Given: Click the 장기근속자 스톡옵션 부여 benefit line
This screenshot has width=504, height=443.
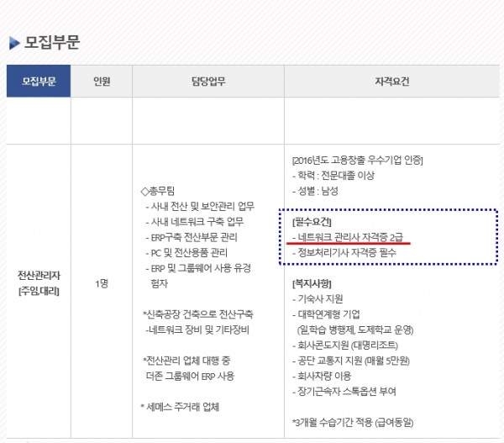Looking at the screenshot, I should tap(348, 388).
